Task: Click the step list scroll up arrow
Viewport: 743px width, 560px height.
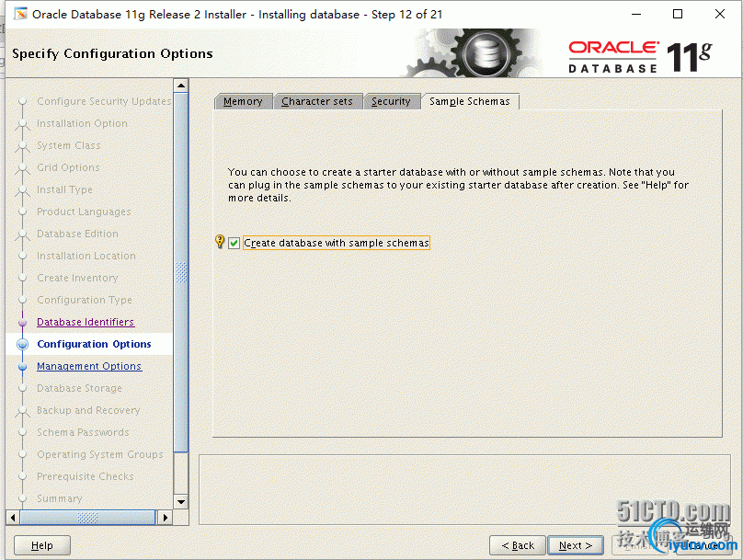Action: click(x=181, y=86)
